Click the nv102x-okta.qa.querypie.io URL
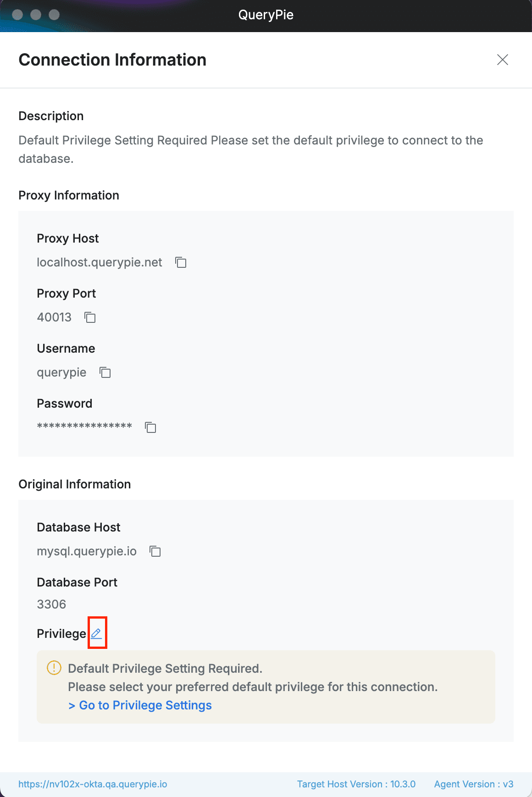532x797 pixels. (93, 784)
